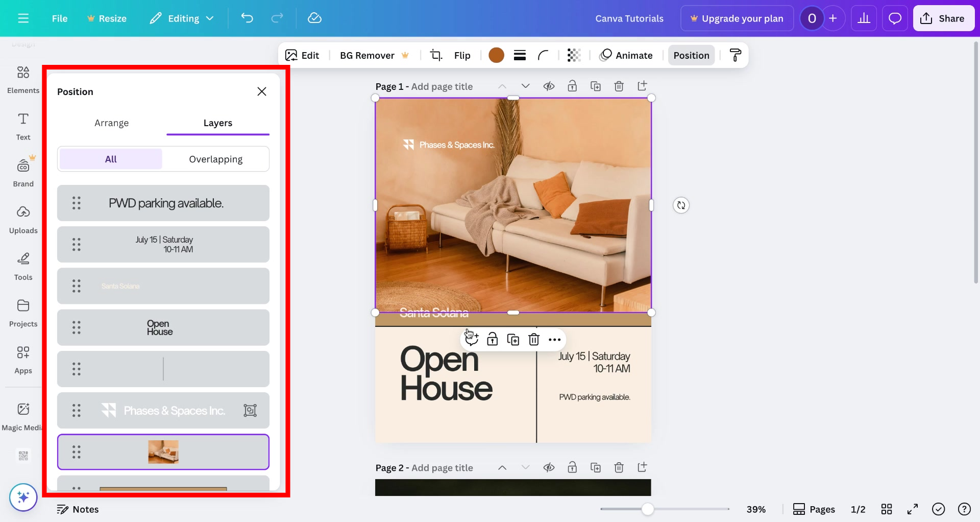
Task: Select the Elements tool in the sidebar
Action: 23,79
